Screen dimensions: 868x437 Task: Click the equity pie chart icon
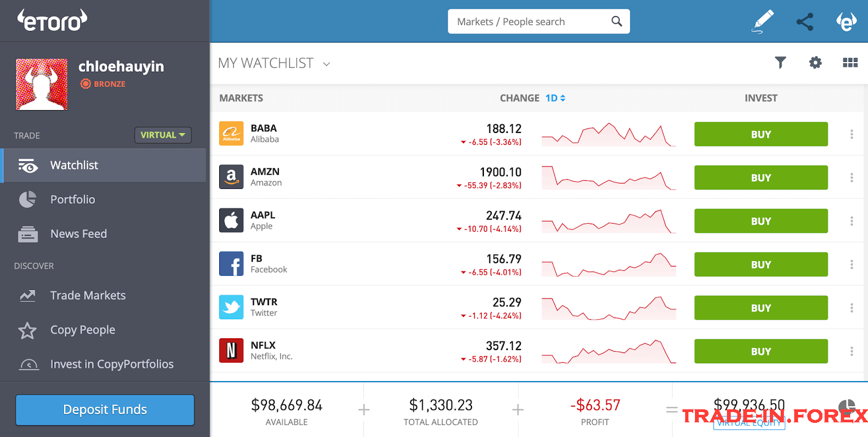tap(847, 407)
